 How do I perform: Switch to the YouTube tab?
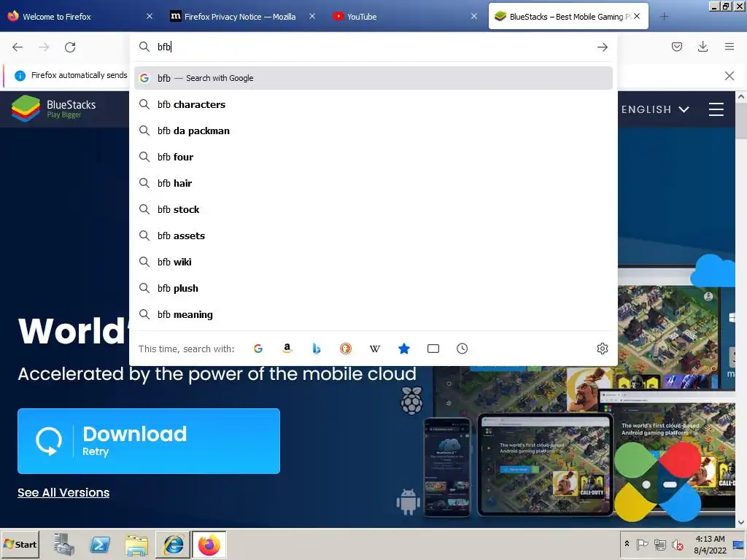[x=406, y=16]
